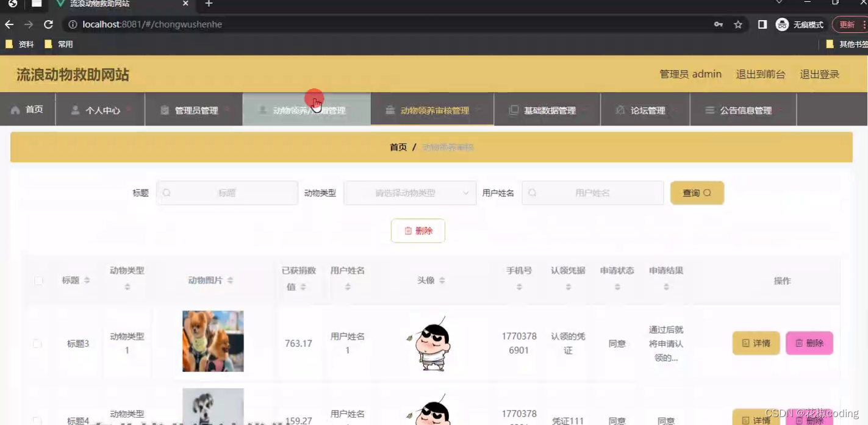Click the 退出到前台 link
Viewport: 868px width, 425px height.
pyautogui.click(x=760, y=74)
